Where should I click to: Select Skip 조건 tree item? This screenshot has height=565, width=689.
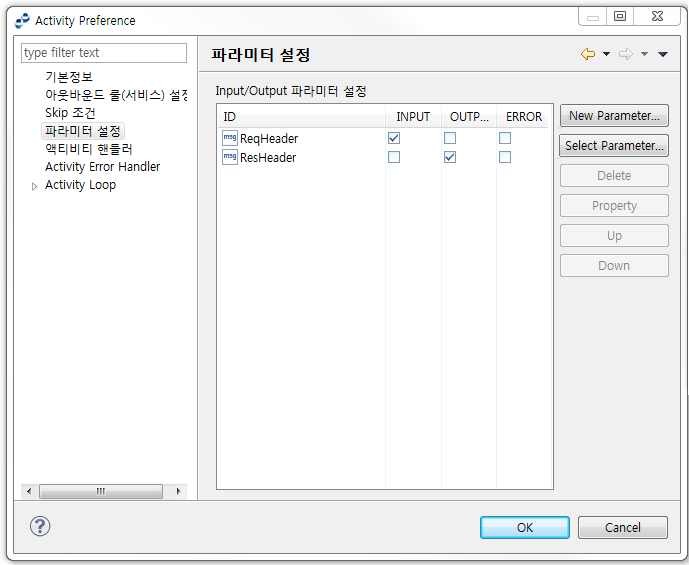coord(70,113)
